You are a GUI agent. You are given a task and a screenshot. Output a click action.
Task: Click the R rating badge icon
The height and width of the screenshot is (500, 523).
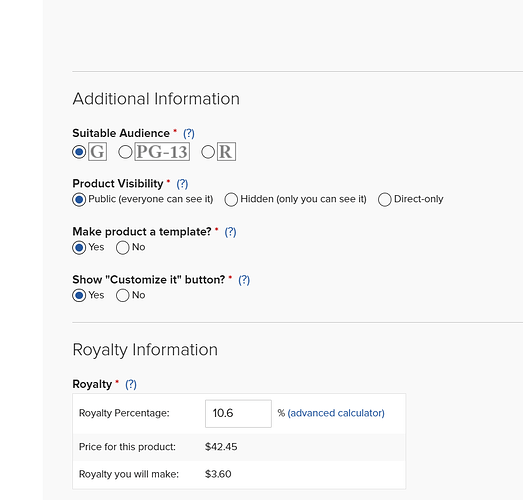tap(226, 152)
